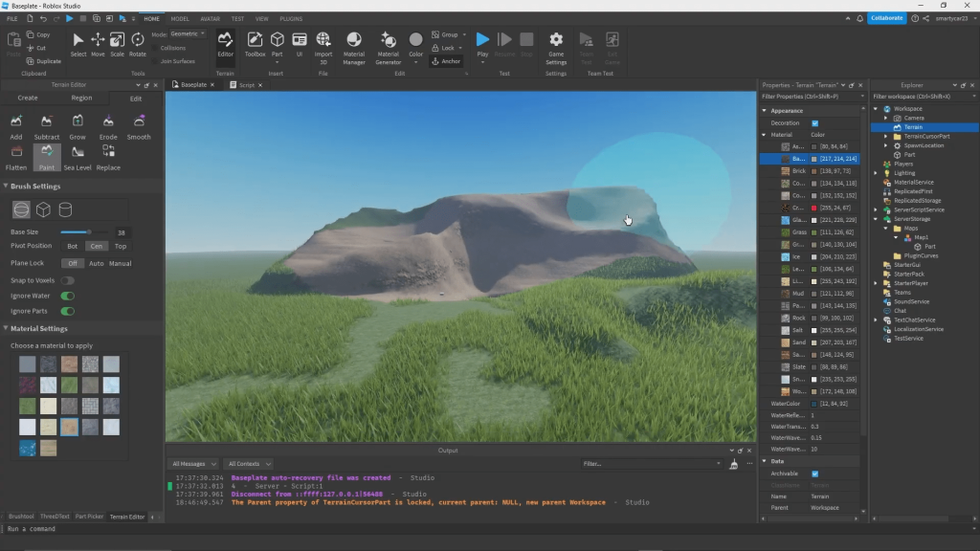Open the MODEL ribbon tab
The image size is (980, 551).
point(179,19)
